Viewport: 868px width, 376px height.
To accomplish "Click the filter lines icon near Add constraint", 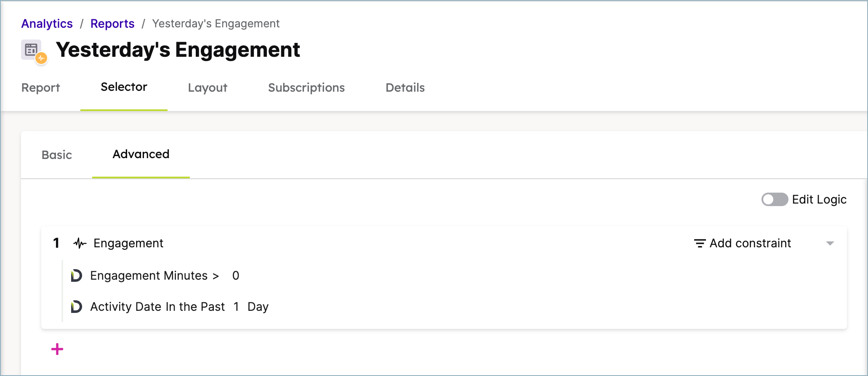I will point(700,243).
